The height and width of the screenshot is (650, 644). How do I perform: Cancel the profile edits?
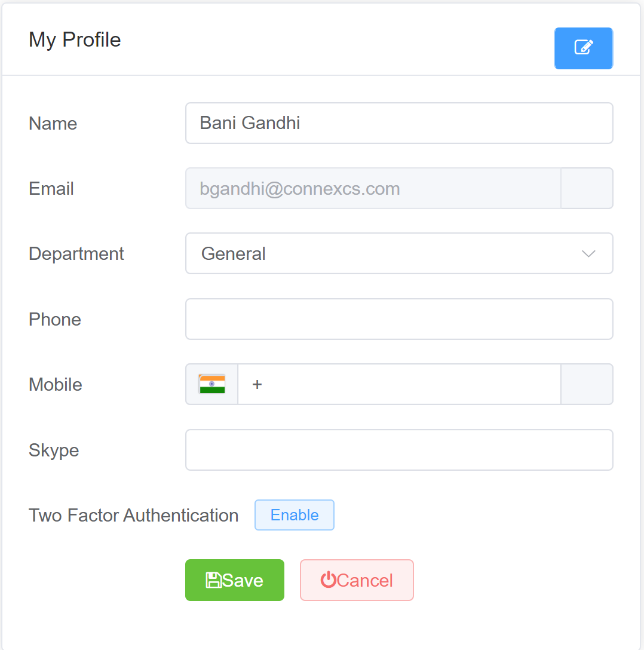pyautogui.click(x=357, y=580)
